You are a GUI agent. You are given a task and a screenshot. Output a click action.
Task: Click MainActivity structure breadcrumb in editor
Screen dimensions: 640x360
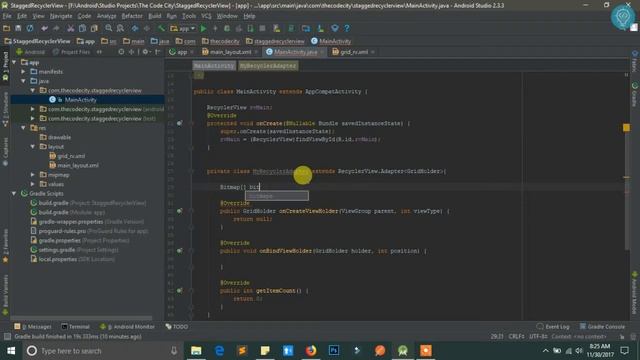[x=214, y=66]
